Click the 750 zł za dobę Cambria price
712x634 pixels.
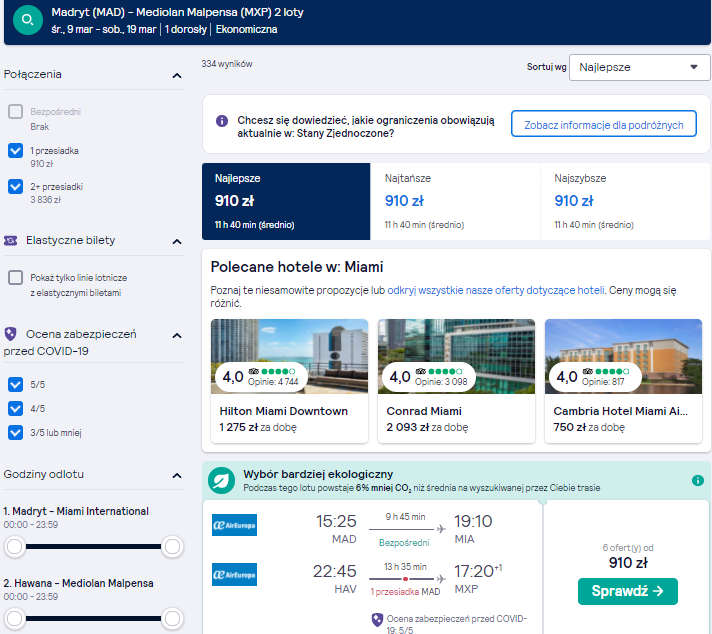(589, 427)
